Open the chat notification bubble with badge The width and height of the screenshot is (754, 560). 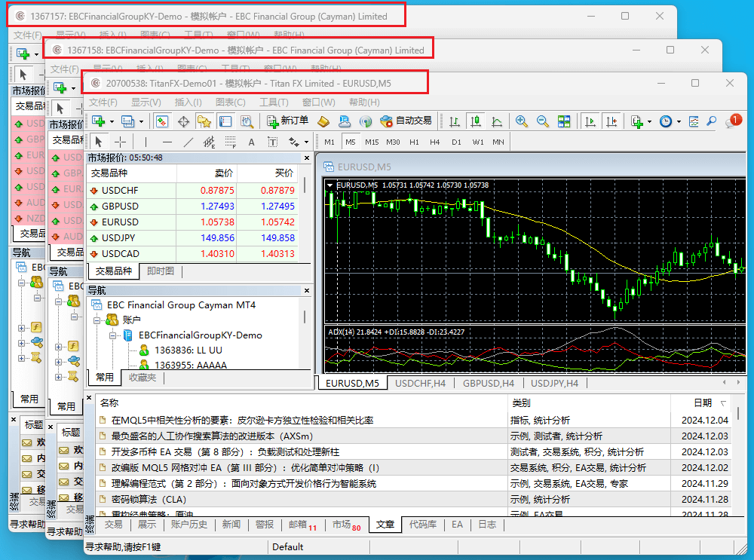click(734, 121)
